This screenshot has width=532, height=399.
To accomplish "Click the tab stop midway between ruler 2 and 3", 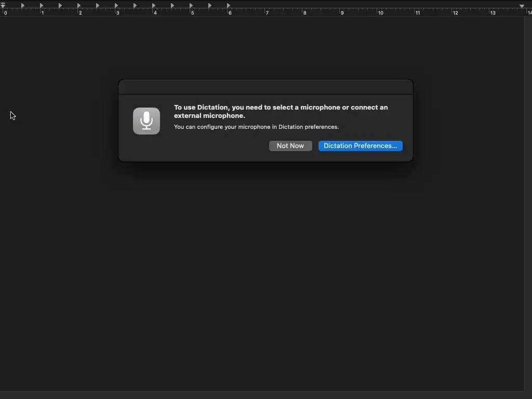I will click(97, 5).
